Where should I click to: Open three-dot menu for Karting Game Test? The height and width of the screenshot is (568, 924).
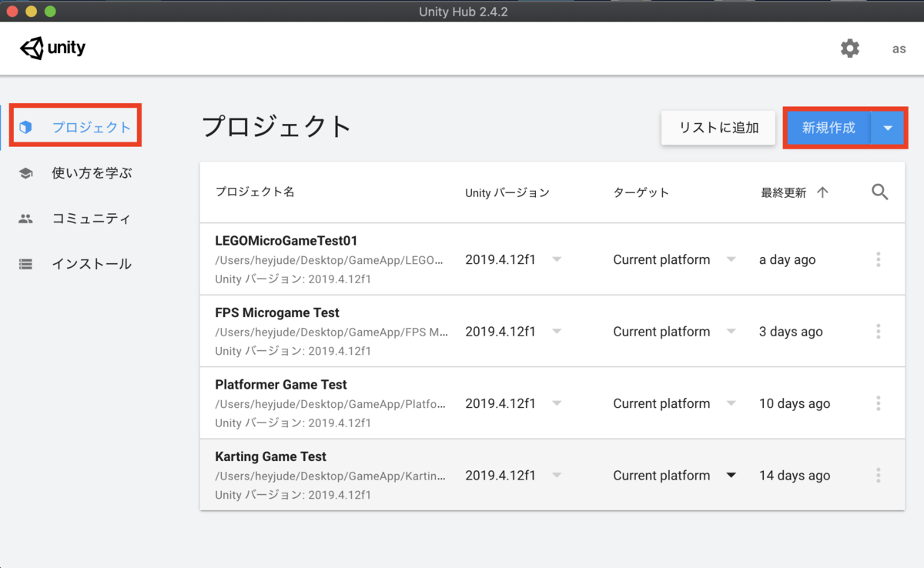879,476
